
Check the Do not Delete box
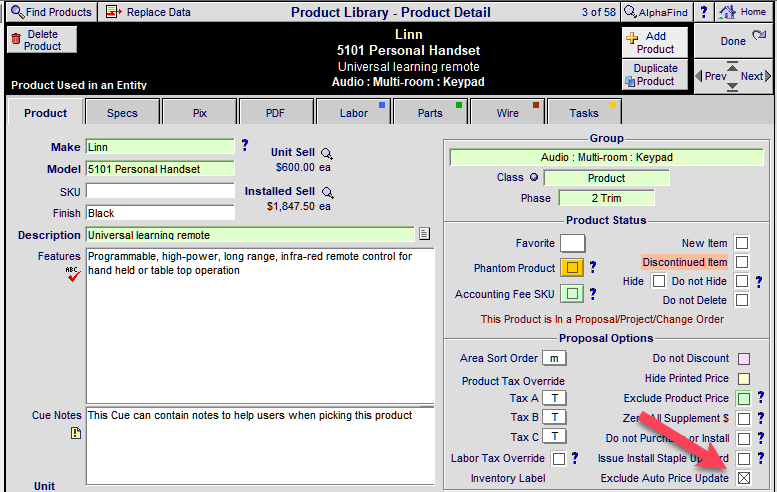[742, 300]
